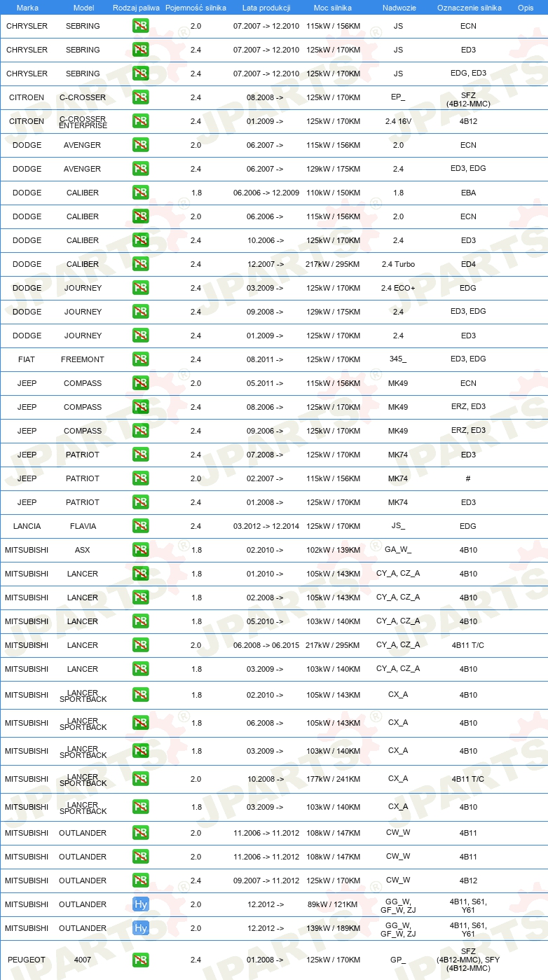This screenshot has width=548, height=980.
Task: Click petrol icon in Lancer 01.2010 row
Action: coord(140,574)
